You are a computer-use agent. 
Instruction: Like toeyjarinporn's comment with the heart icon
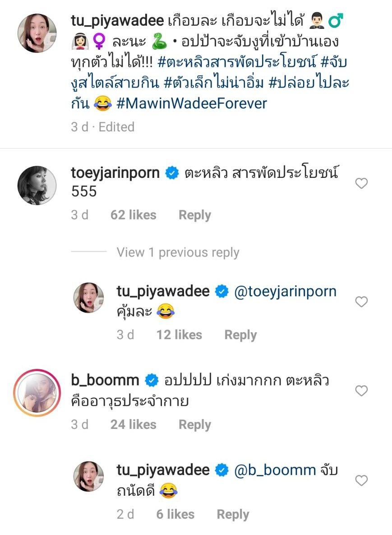361,183
